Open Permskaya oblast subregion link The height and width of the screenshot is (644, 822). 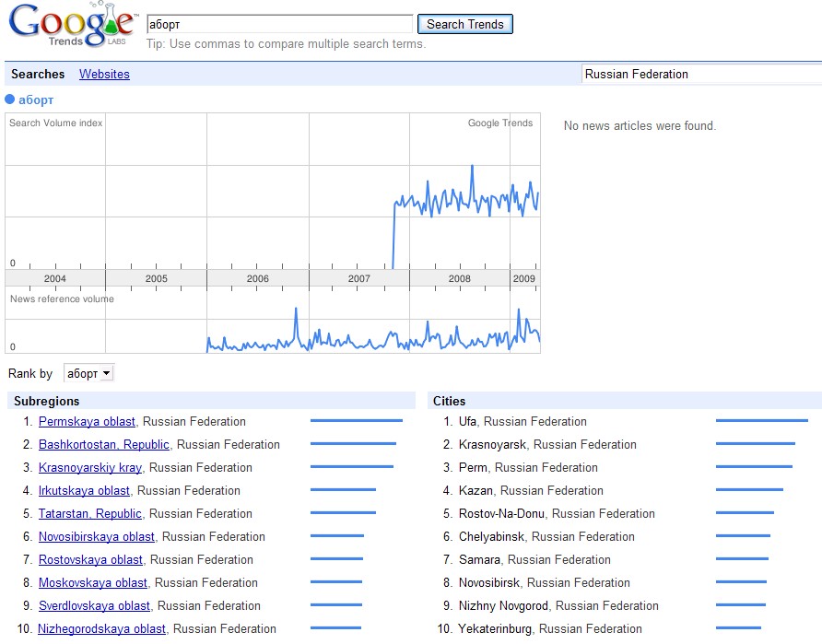87,422
